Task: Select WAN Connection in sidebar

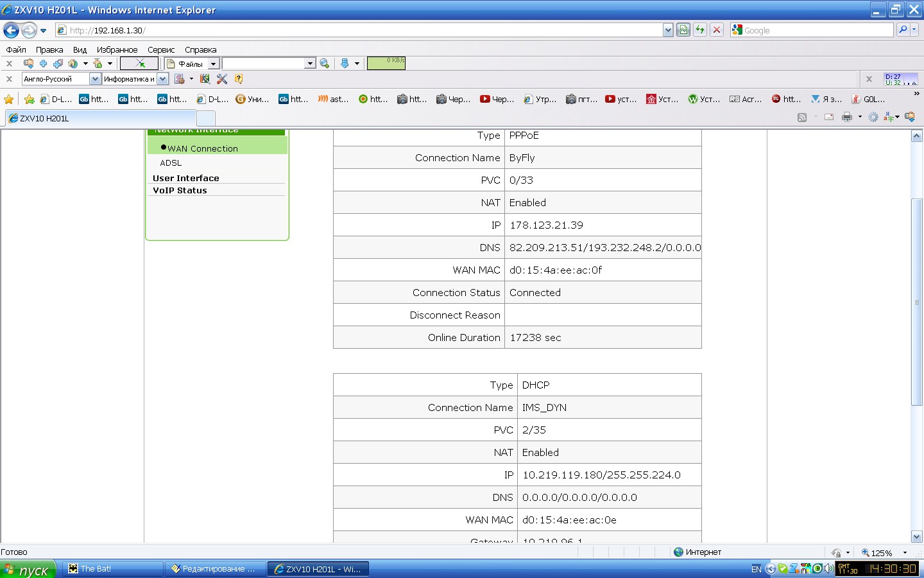Action: (x=203, y=148)
